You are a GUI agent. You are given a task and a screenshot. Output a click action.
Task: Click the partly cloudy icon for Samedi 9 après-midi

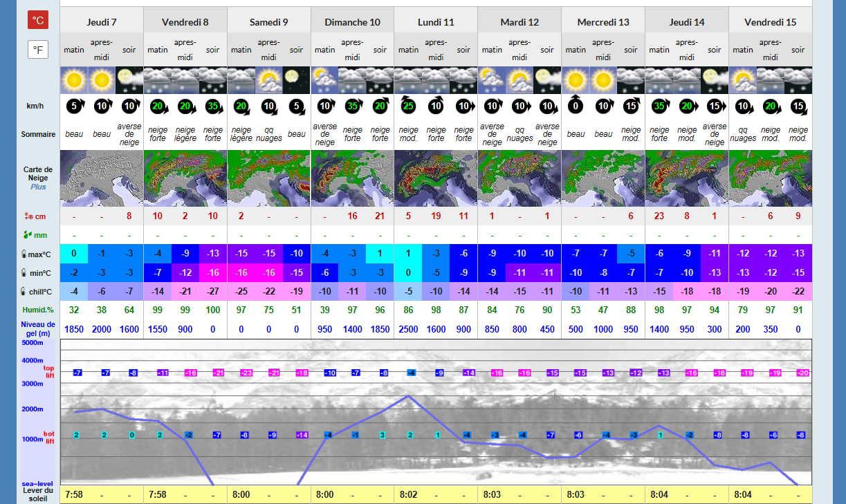pyautogui.click(x=269, y=80)
